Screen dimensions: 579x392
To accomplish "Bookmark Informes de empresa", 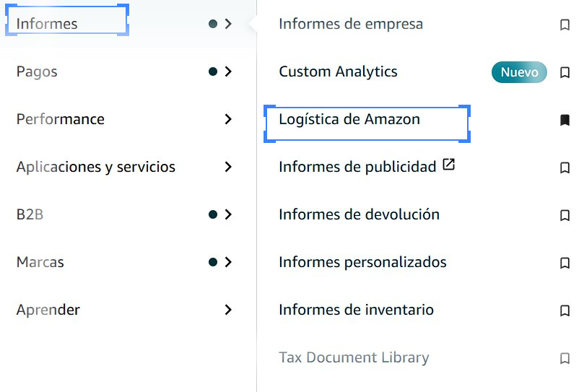I will (x=565, y=25).
